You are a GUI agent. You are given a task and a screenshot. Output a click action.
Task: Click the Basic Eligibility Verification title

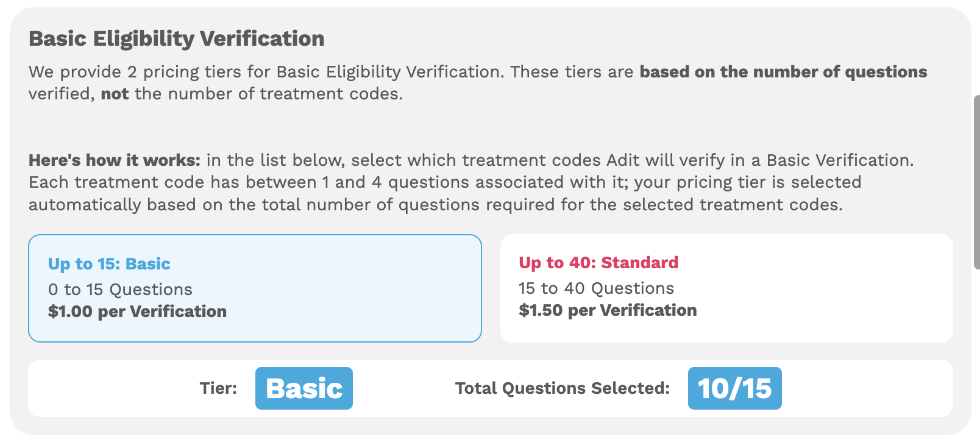(176, 38)
